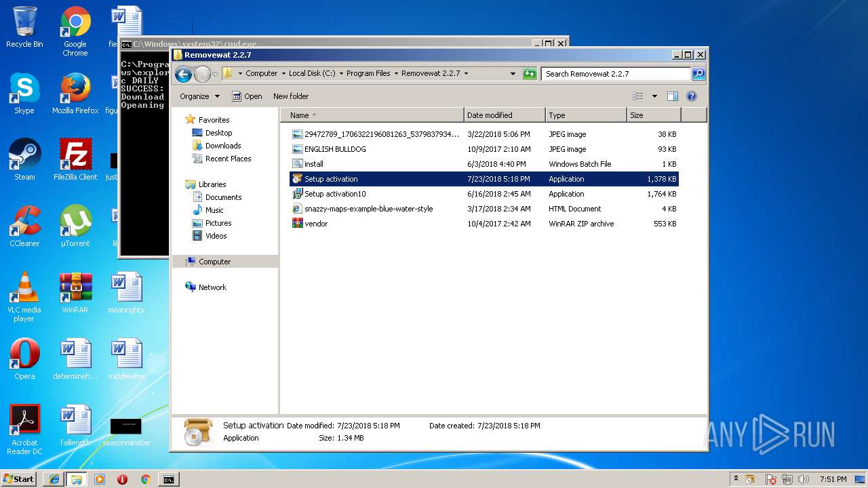Select the vendor ZIP archive
This screenshot has height=488, width=868.
(x=484, y=224)
